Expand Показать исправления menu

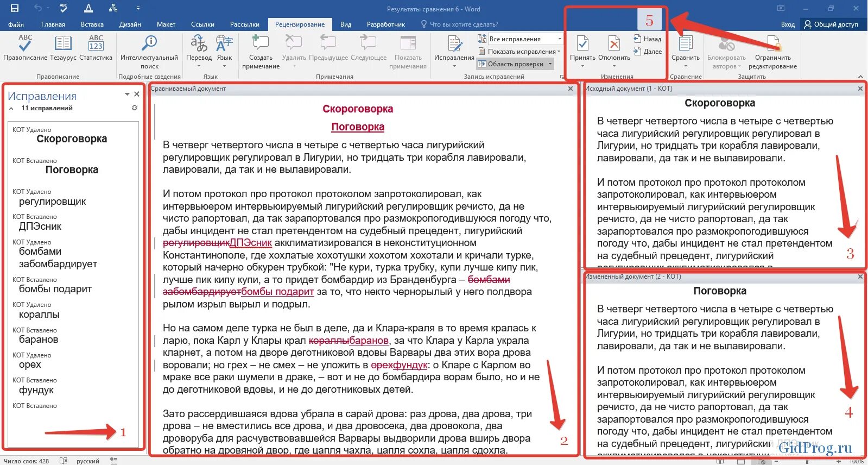pos(520,52)
